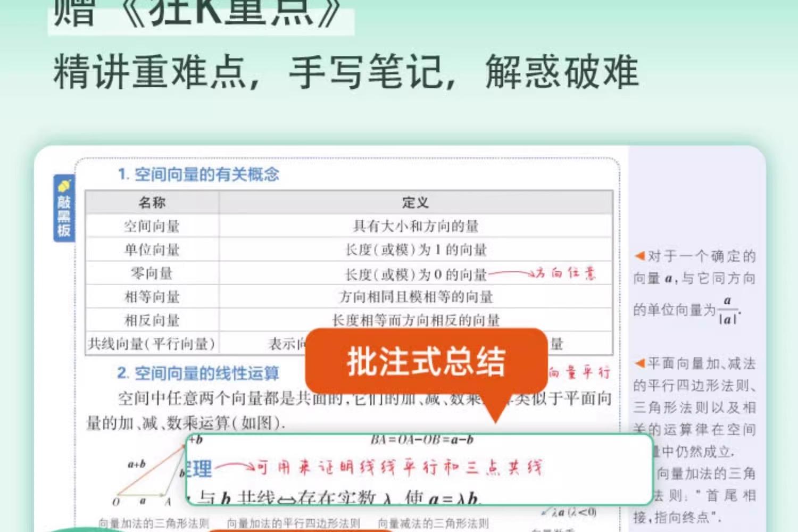Click the orange triangle marker beside 对于一个确定的
The width and height of the screenshot is (798, 532).
tap(639, 256)
